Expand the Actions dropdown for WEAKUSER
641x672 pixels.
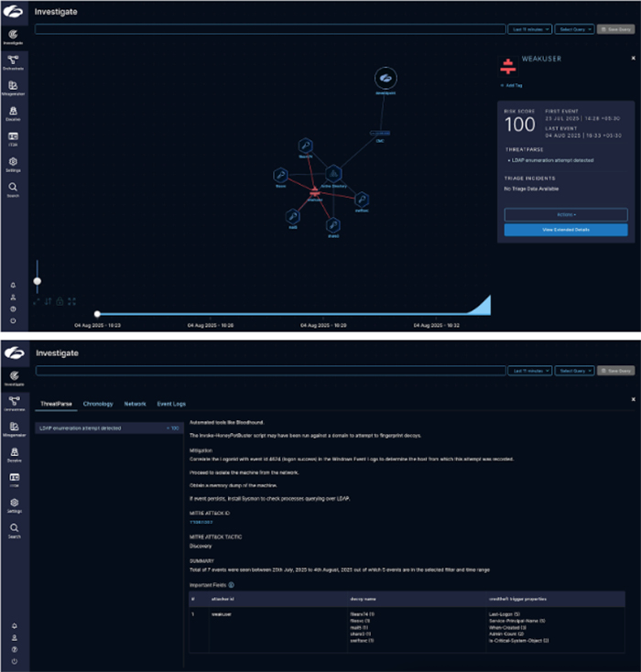click(565, 214)
